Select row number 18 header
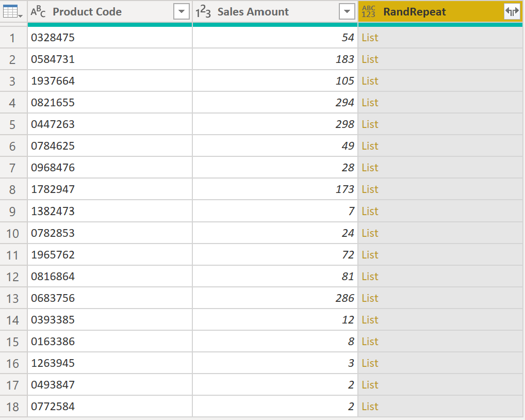Image resolution: width=525 pixels, height=420 pixels. click(13, 407)
